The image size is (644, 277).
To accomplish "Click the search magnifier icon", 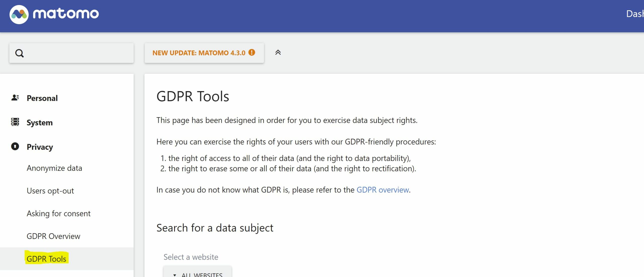I will click(x=19, y=53).
